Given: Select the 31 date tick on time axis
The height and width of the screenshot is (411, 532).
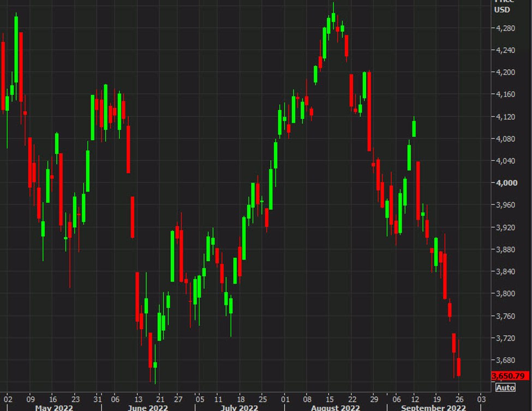Looking at the screenshot, I should (98, 398).
